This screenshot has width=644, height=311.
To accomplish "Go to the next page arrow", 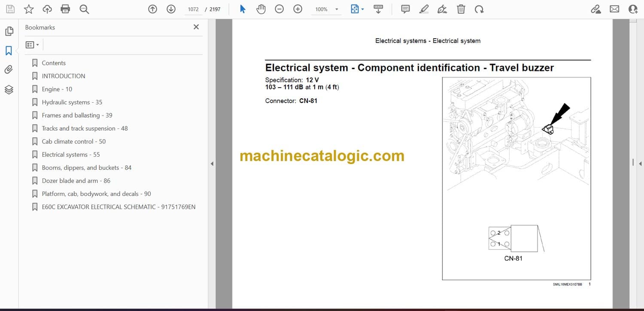I will [x=171, y=9].
